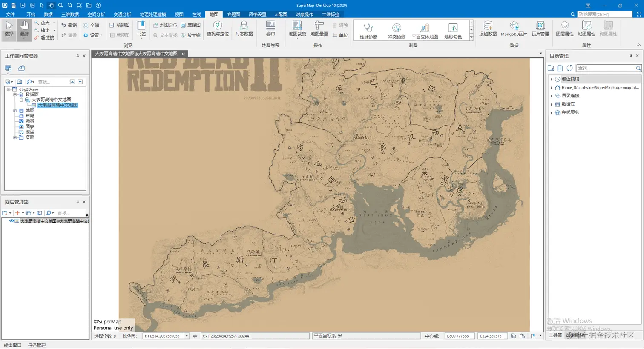The height and width of the screenshot is (349, 644).
Task: Open 设置 settings dropdown
Action: [x=92, y=35]
